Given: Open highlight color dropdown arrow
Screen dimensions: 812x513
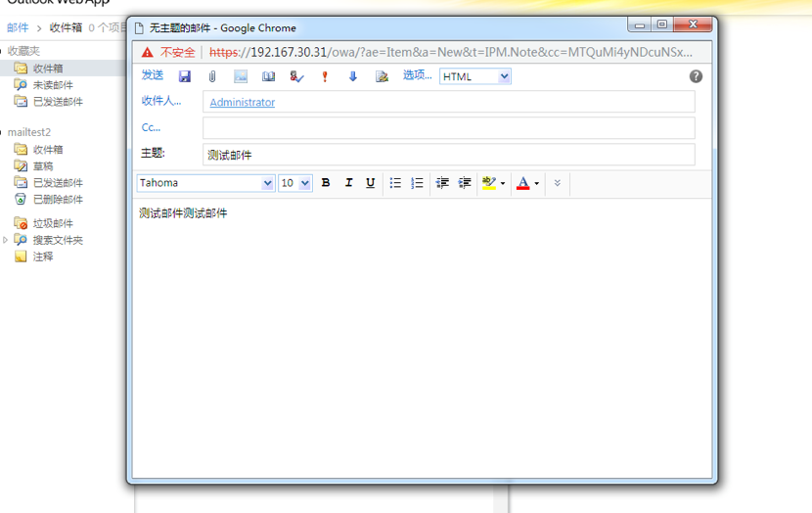Looking at the screenshot, I should point(503,183).
